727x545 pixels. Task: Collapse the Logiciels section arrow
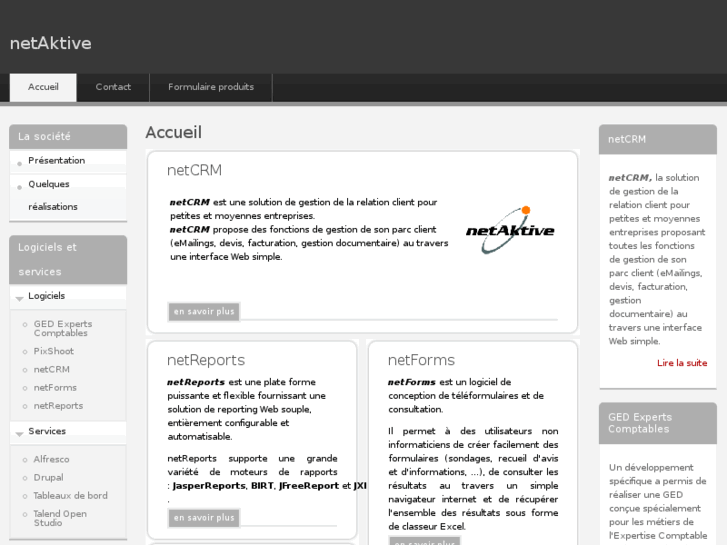coord(19,298)
